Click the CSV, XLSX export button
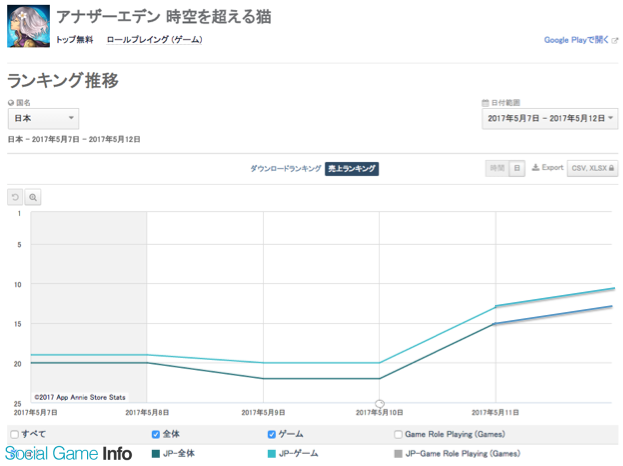 592,168
